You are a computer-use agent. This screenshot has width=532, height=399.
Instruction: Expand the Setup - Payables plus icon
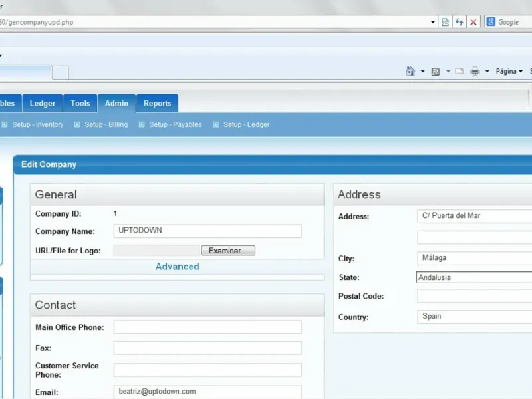[142, 124]
